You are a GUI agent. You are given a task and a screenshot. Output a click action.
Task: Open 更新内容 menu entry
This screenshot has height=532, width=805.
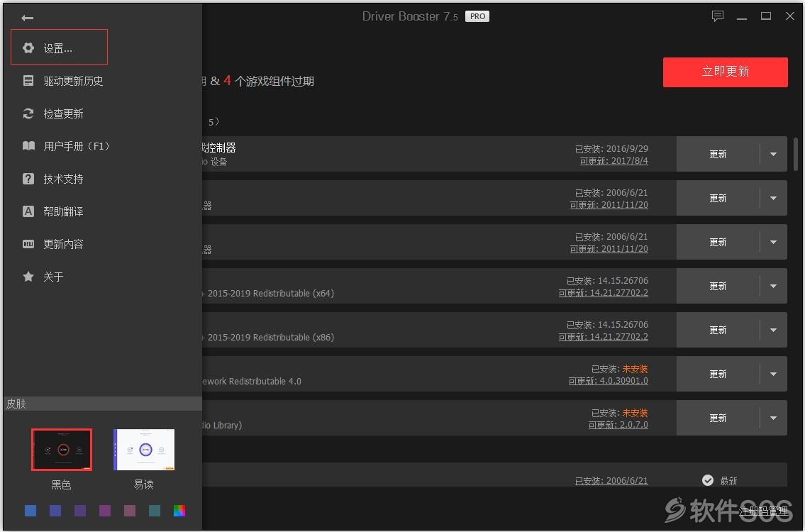(63, 244)
